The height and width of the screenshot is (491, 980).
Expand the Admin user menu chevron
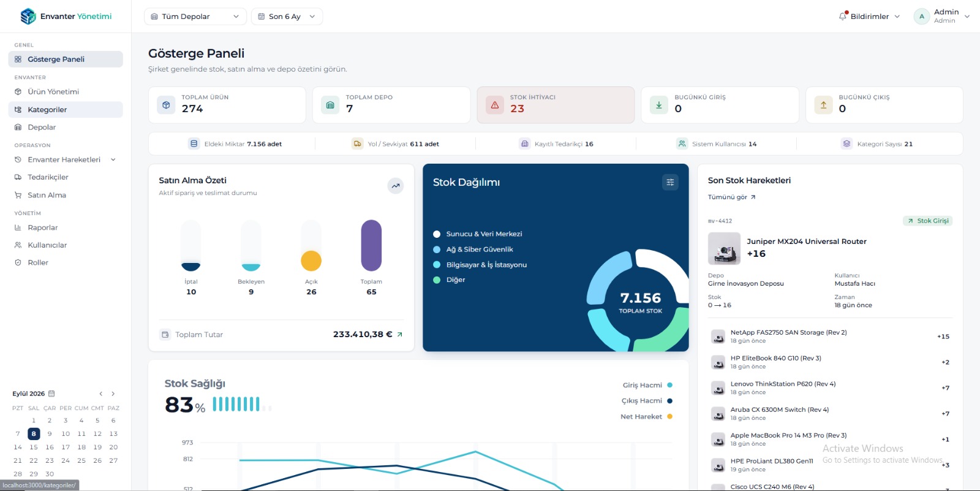[x=967, y=17]
